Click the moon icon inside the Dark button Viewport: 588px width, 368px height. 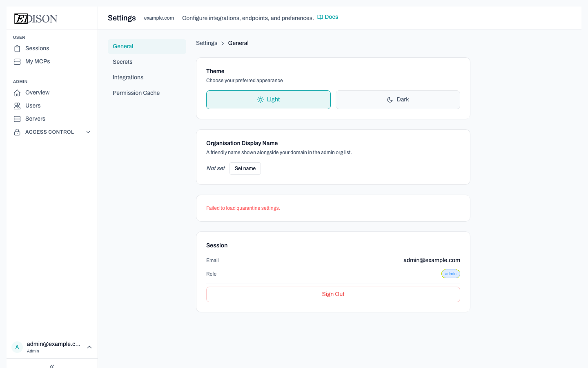coord(390,99)
